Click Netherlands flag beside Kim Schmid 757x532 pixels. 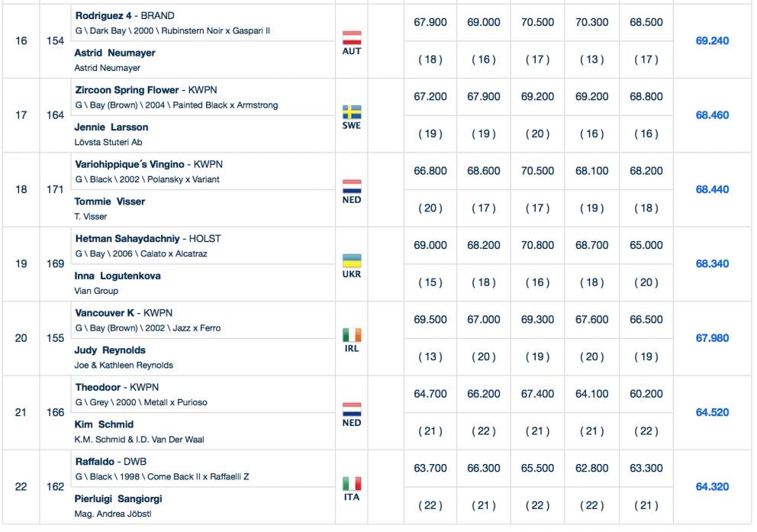(x=352, y=409)
